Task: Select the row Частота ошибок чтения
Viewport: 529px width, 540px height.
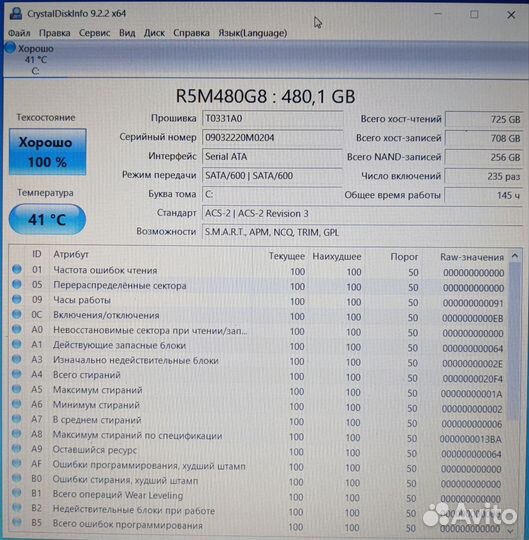Action: click(x=258, y=271)
